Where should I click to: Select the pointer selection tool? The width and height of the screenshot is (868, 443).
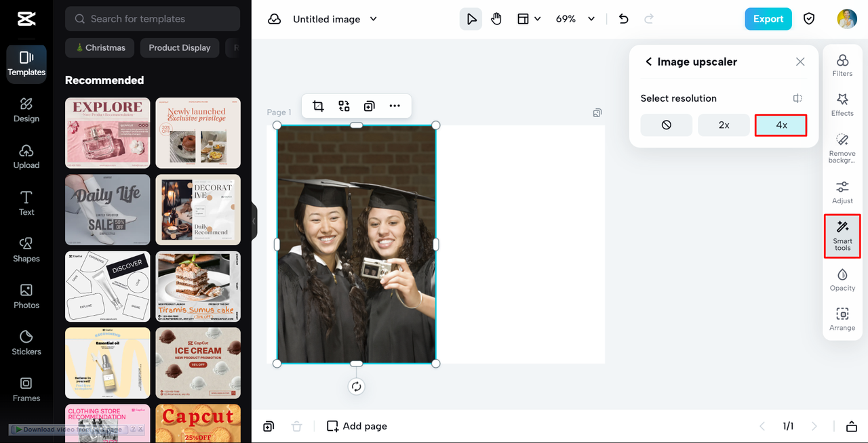[x=471, y=19]
